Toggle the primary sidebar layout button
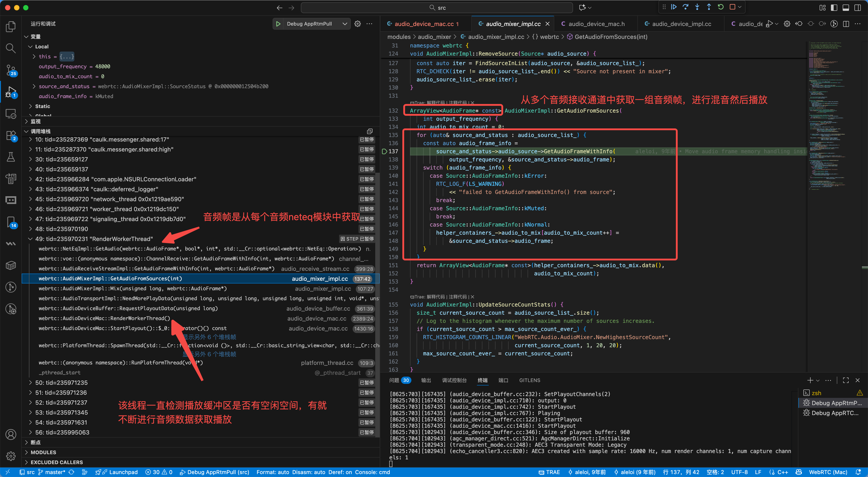The width and height of the screenshot is (868, 477). (834, 7)
